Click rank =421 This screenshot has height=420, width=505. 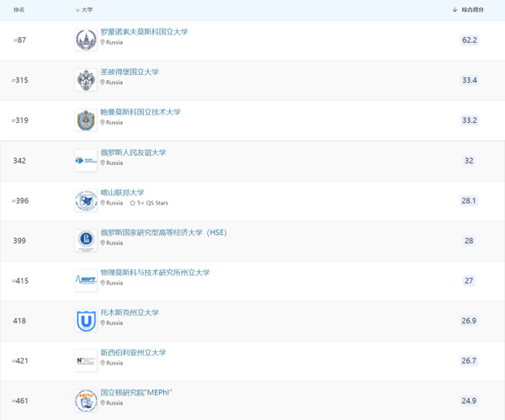20,361
